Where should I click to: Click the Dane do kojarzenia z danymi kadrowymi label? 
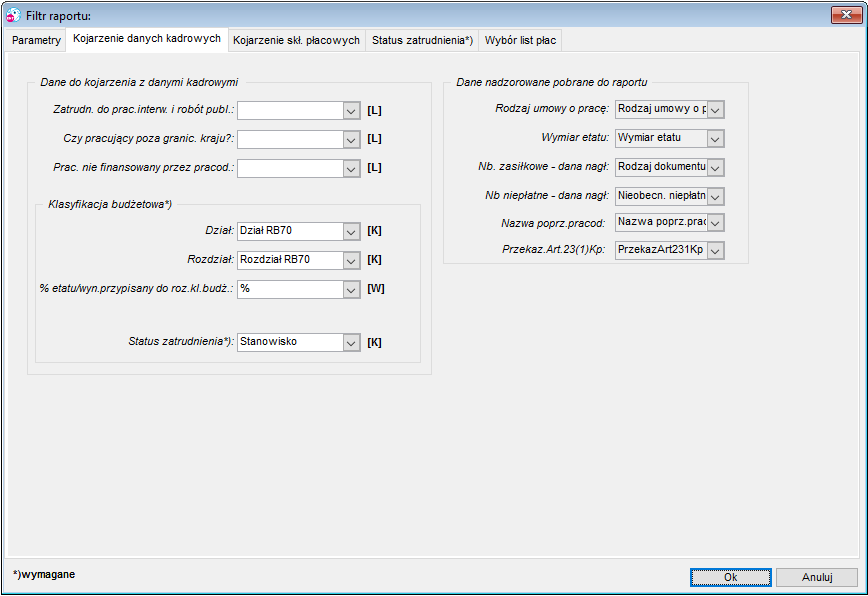tap(139, 82)
